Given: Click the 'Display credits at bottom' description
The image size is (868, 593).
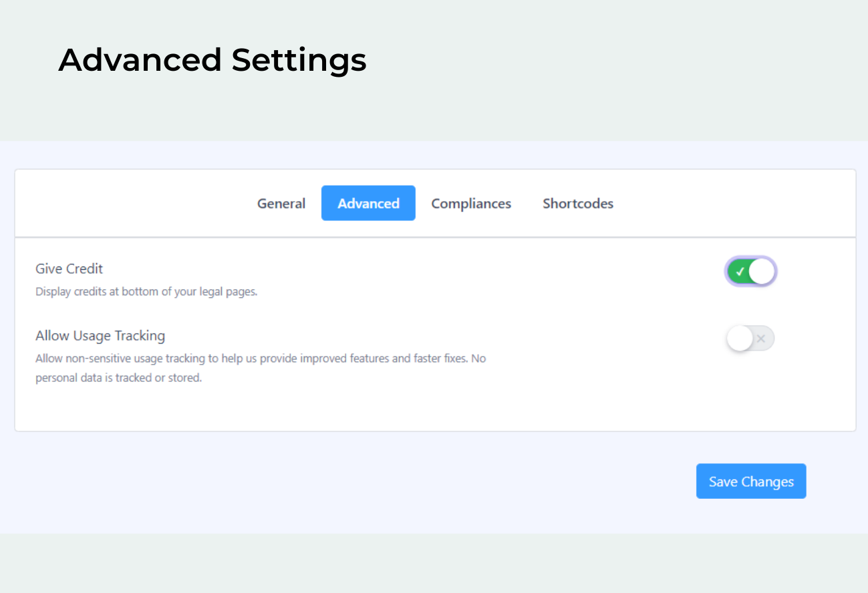Looking at the screenshot, I should pyautogui.click(x=146, y=292).
